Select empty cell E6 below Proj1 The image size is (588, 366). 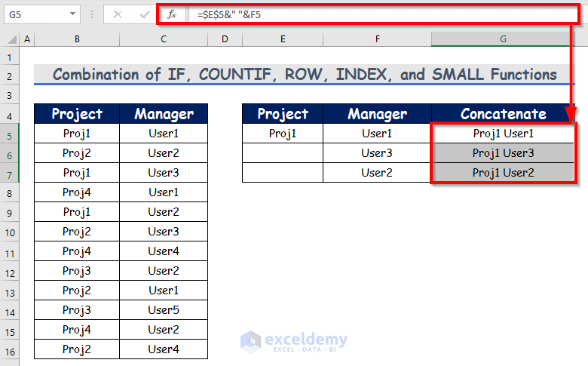[283, 152]
